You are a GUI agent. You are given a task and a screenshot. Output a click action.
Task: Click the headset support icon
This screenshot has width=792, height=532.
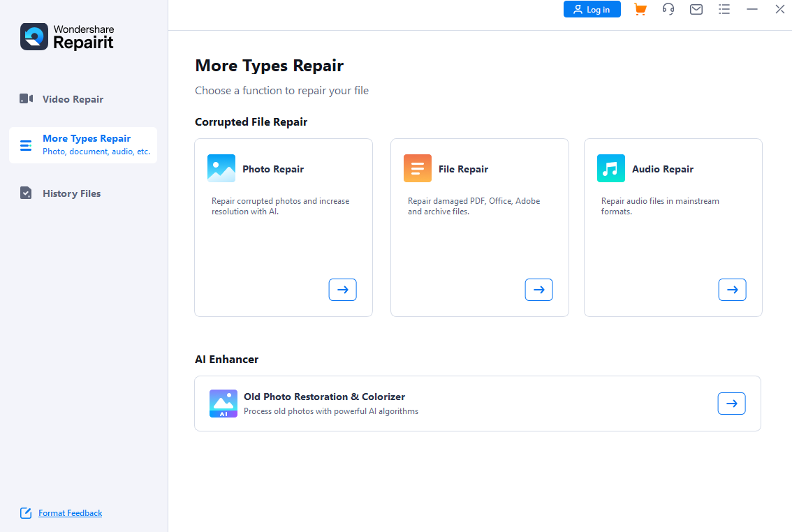(668, 9)
